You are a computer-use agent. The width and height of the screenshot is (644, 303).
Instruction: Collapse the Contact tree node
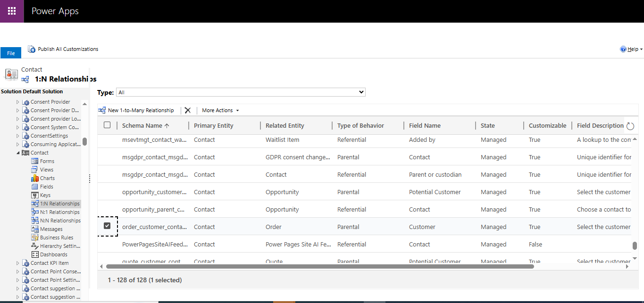point(18,153)
